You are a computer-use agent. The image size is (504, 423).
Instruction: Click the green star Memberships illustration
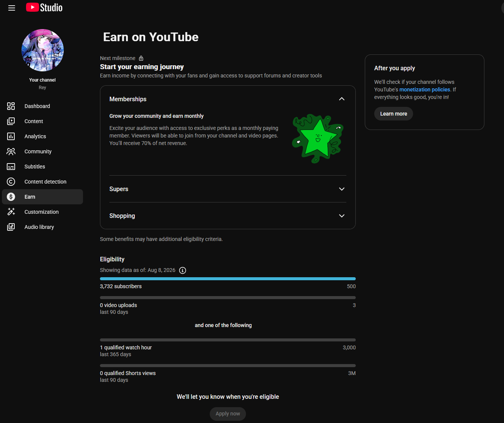tap(318, 138)
